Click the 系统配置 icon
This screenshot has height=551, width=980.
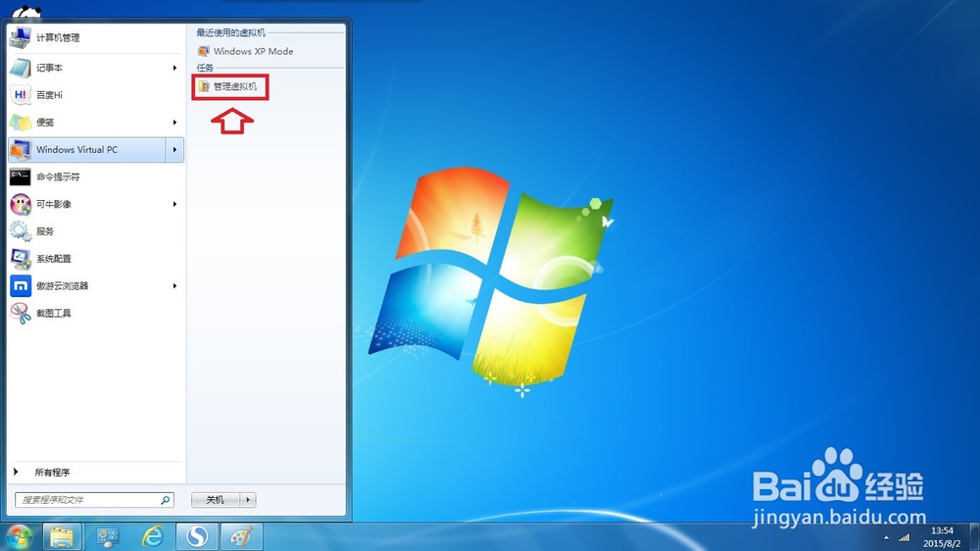coord(20,259)
